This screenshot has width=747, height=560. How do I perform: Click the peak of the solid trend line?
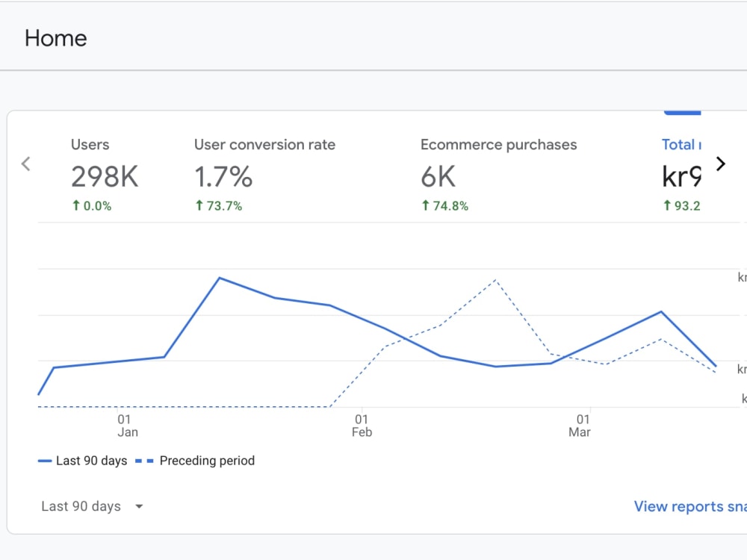point(220,278)
